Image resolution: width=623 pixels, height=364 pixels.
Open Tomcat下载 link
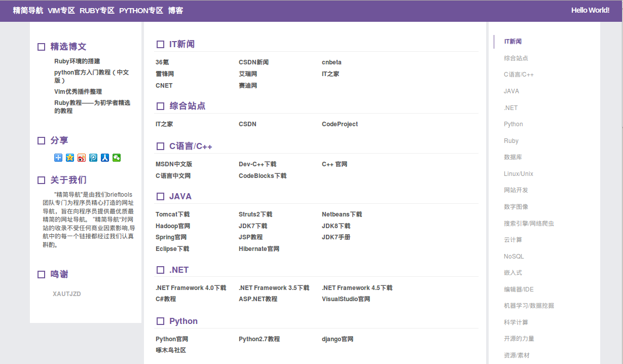pyautogui.click(x=173, y=214)
